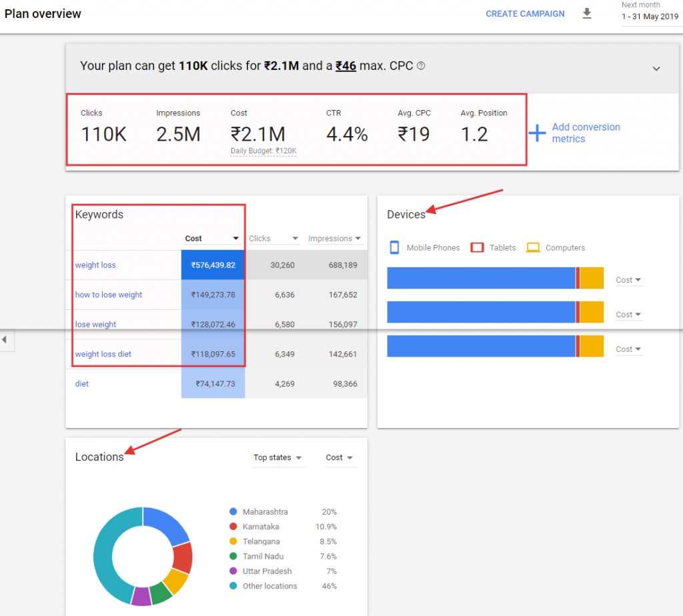The width and height of the screenshot is (683, 616).
Task: Click the 6,636 clicks value
Action: click(284, 295)
